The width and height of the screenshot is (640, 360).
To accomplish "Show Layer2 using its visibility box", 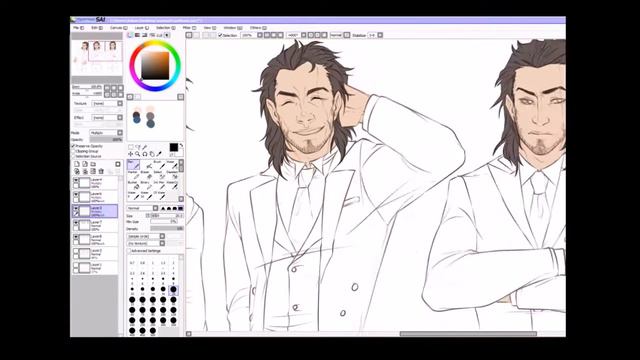I will (76, 251).
